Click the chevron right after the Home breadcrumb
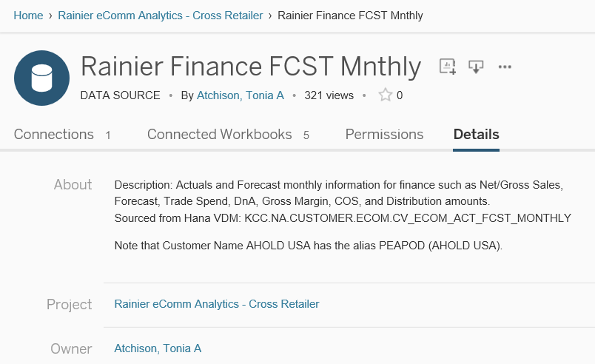 coord(50,16)
